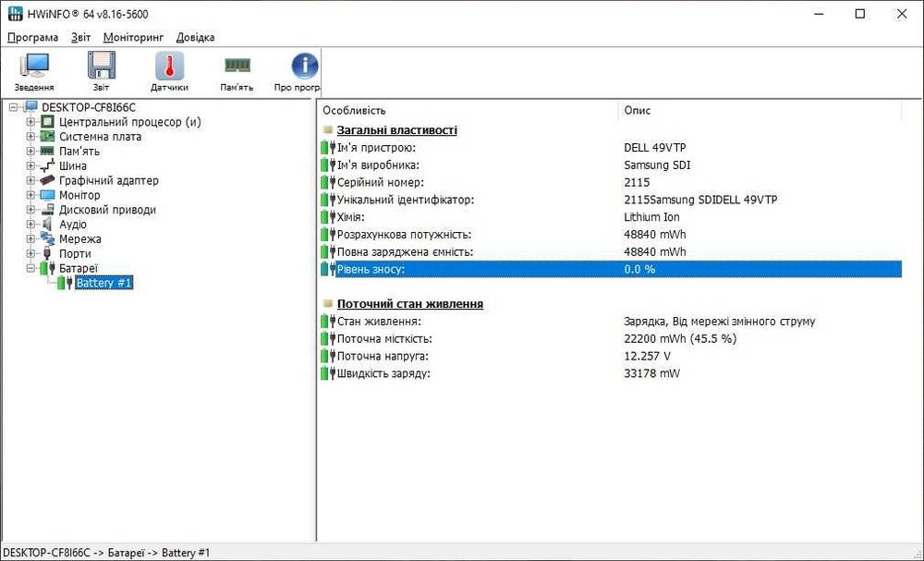Click the Lithium Ion chemistry value

(x=651, y=217)
